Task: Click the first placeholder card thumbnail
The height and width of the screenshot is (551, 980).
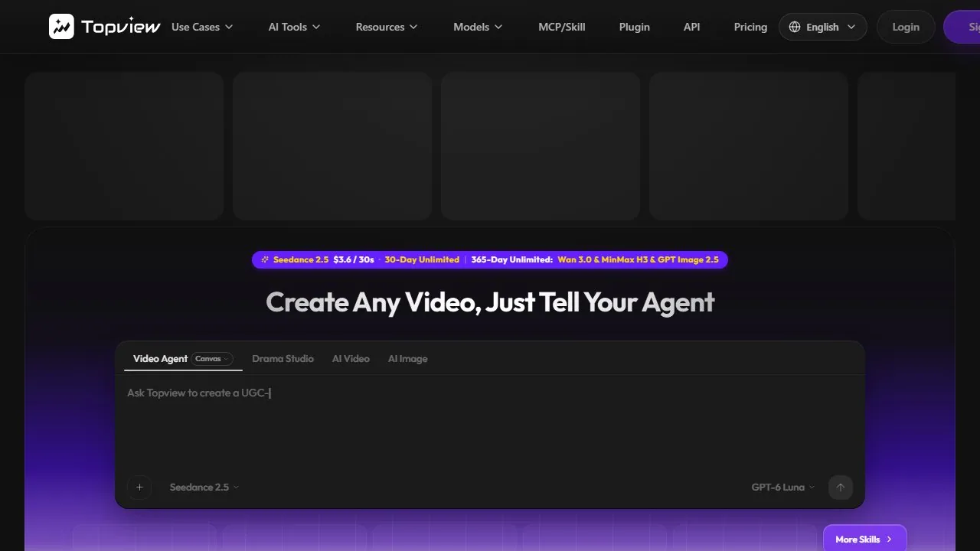Action: (124, 146)
